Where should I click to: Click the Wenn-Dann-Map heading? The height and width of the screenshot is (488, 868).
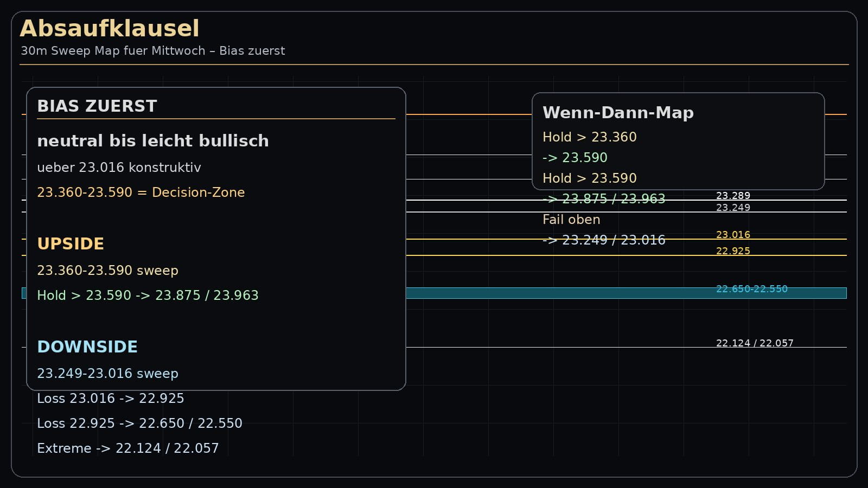pos(618,113)
